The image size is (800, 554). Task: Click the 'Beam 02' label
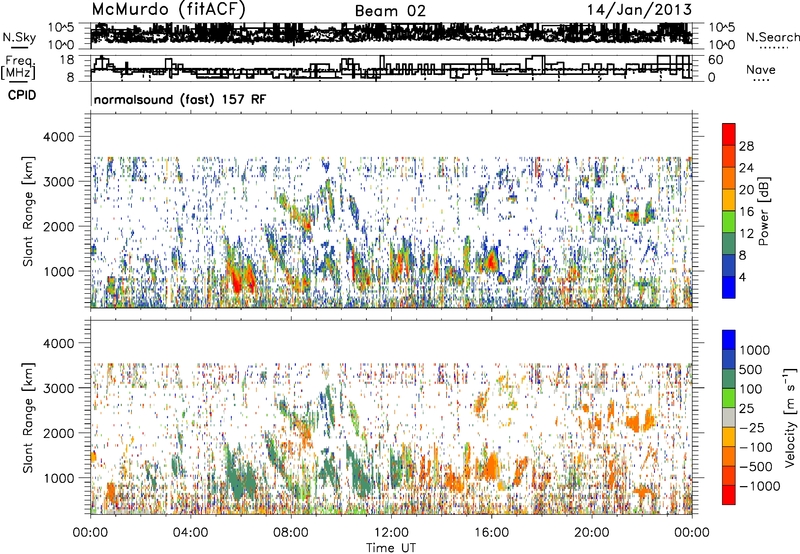390,11
